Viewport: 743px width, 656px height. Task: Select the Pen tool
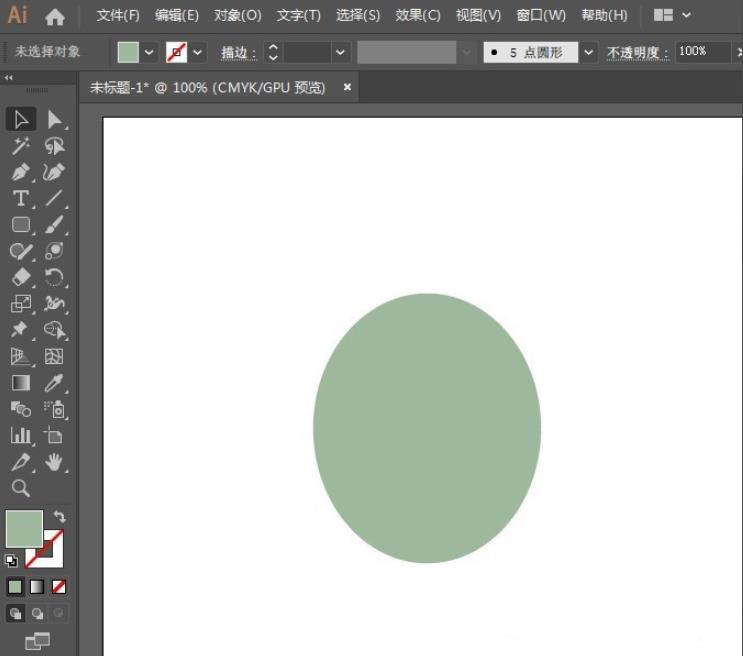click(x=20, y=172)
